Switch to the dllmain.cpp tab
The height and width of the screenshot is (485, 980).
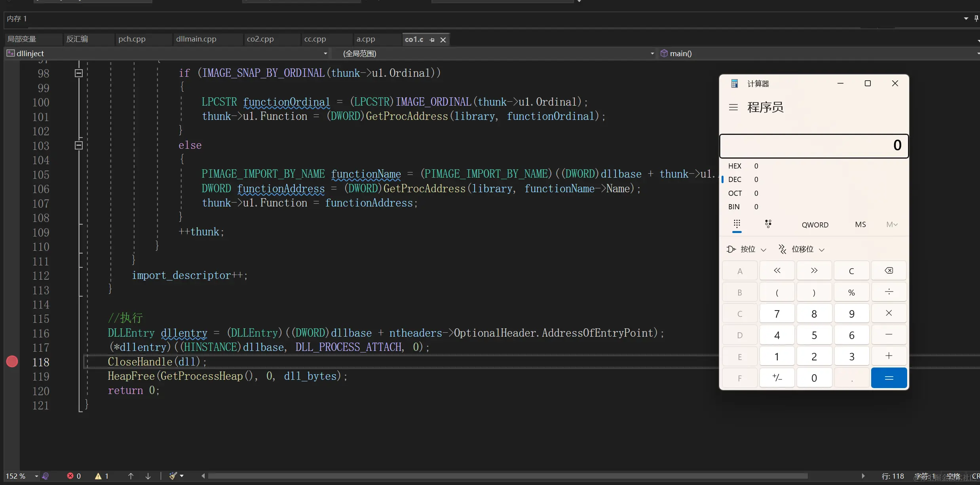click(196, 39)
